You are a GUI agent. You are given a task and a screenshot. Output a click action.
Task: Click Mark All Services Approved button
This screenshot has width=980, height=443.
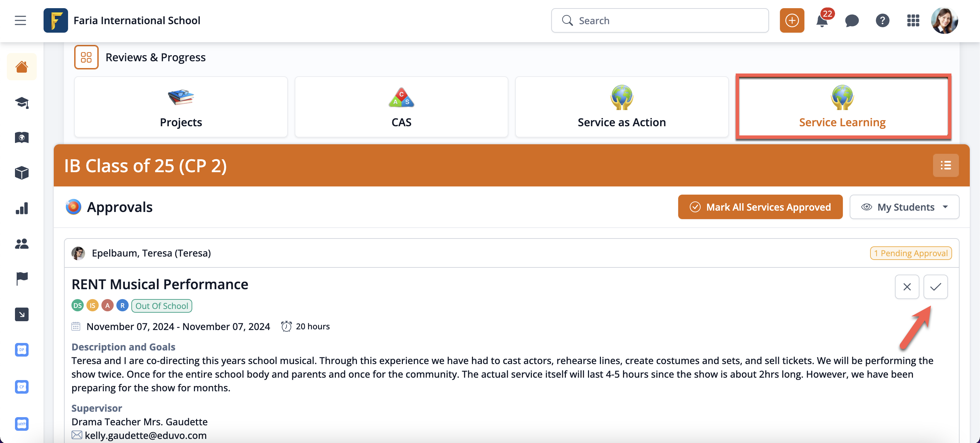pos(760,207)
